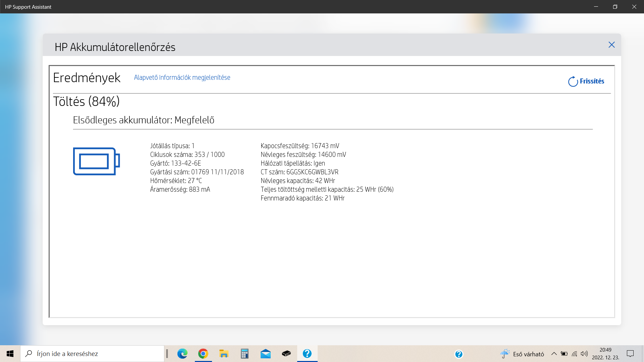Click Fennmaradó kapacitás: 21 WHr text
The width and height of the screenshot is (644, 362).
303,198
